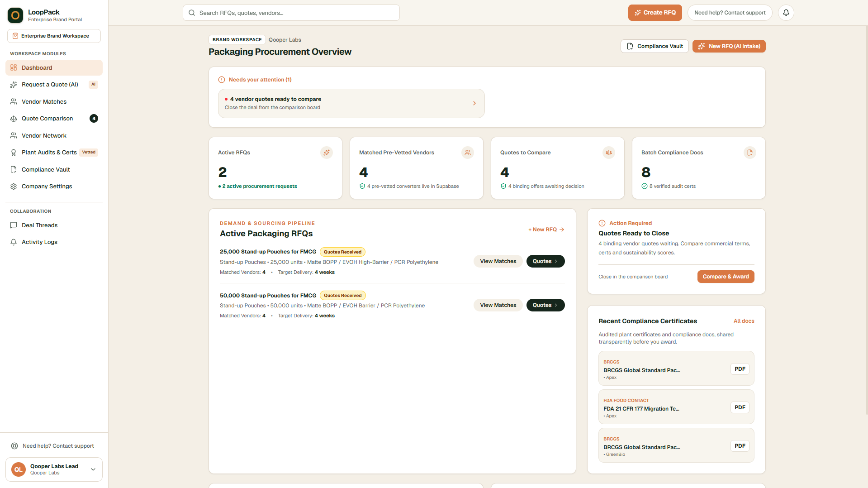Click the Compliance Vault document icon in sidebar
Screen dimensions: 868x488
[x=14, y=169]
